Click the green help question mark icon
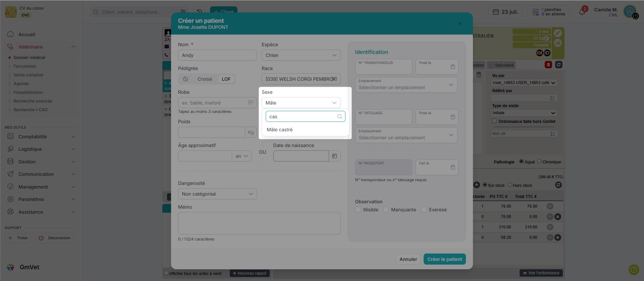Image resolution: width=644 pixels, height=281 pixels. 634,269
